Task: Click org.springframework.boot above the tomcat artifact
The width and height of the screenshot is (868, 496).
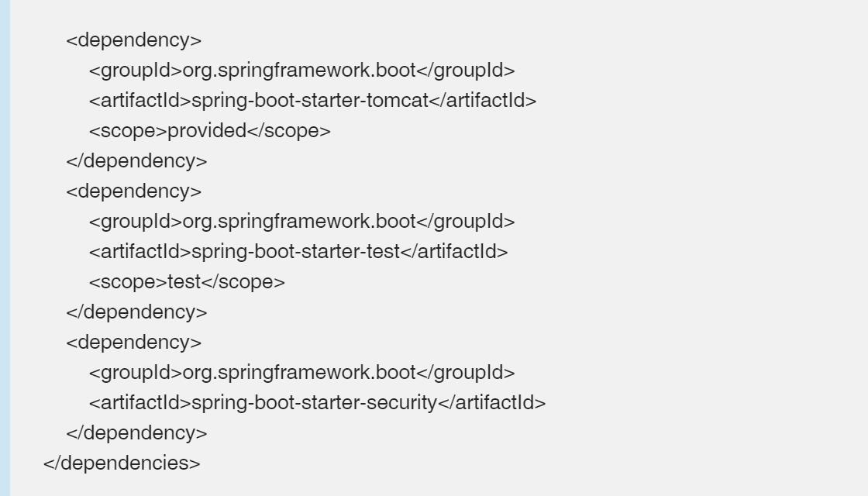Action: [x=299, y=71]
